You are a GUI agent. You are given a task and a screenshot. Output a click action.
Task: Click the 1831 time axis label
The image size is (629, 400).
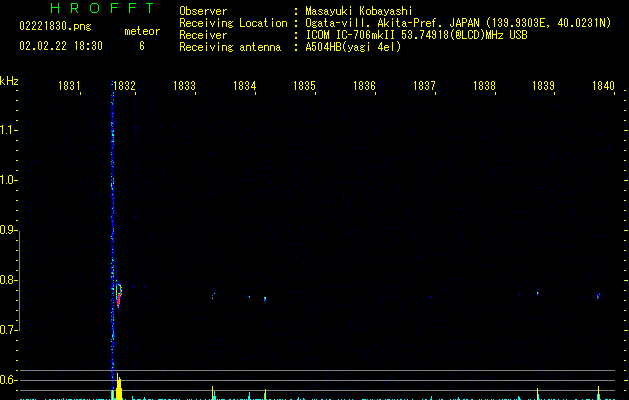[69, 86]
